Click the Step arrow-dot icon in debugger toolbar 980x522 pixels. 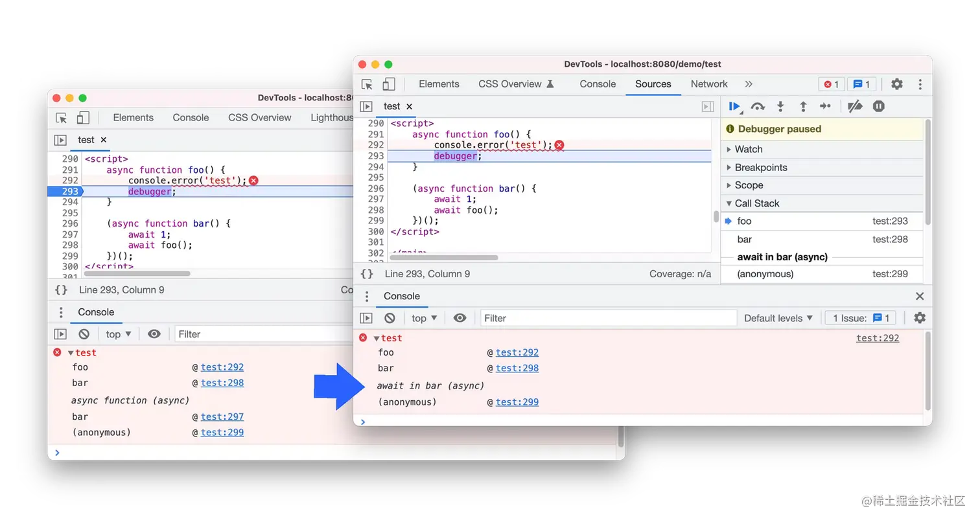[825, 106]
